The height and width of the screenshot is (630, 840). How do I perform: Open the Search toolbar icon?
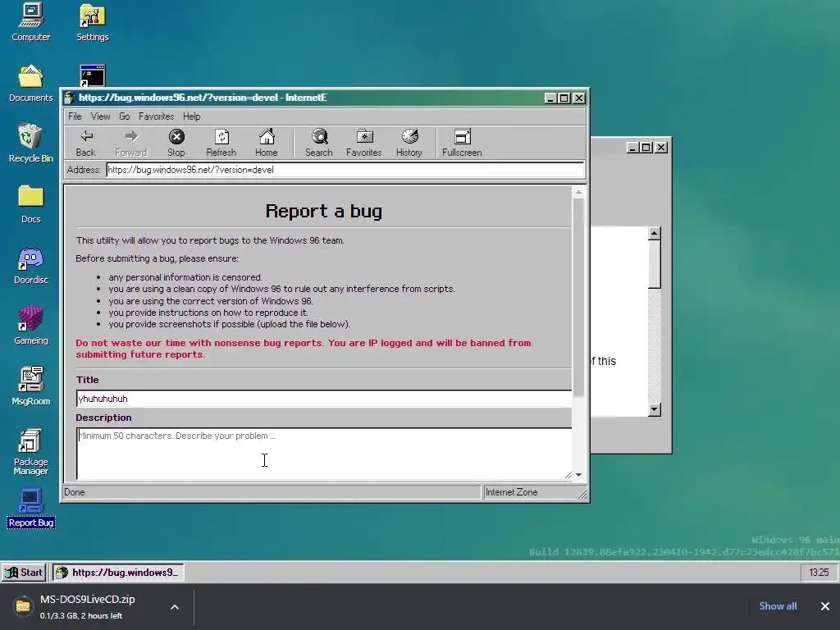point(319,143)
